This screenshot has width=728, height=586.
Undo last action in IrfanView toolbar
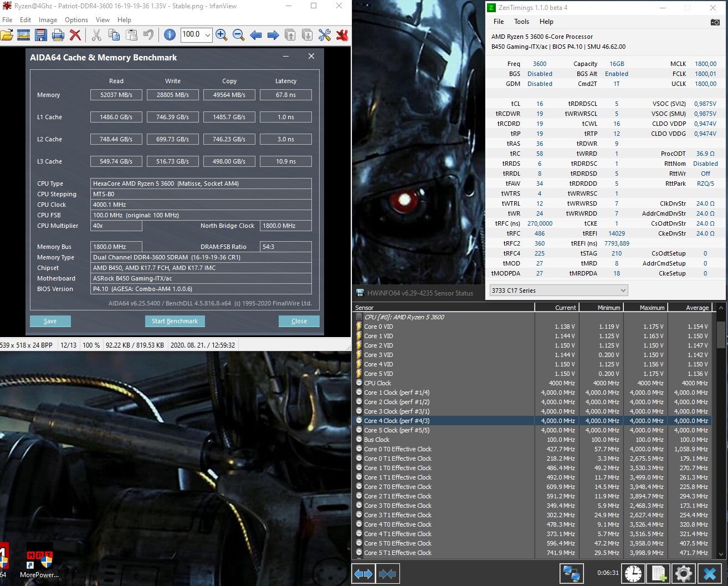click(x=148, y=35)
